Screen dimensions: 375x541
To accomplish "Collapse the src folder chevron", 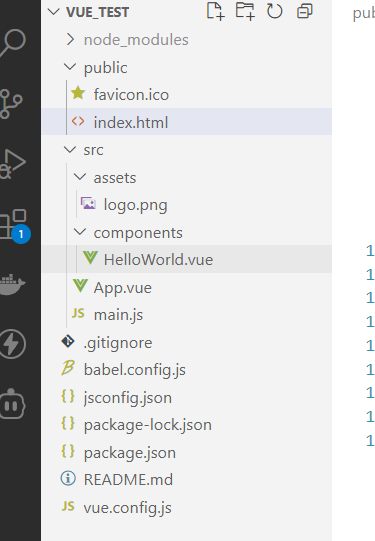I will [70, 150].
